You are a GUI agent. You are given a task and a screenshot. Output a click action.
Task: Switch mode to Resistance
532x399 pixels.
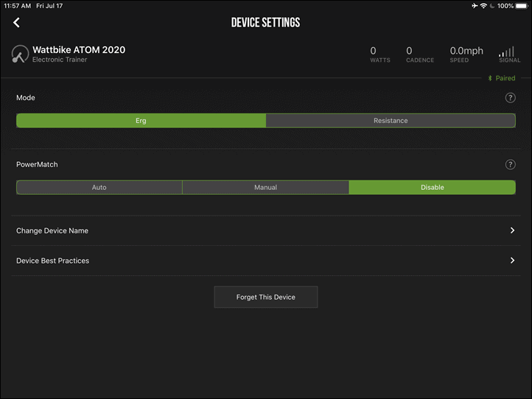[x=391, y=121]
